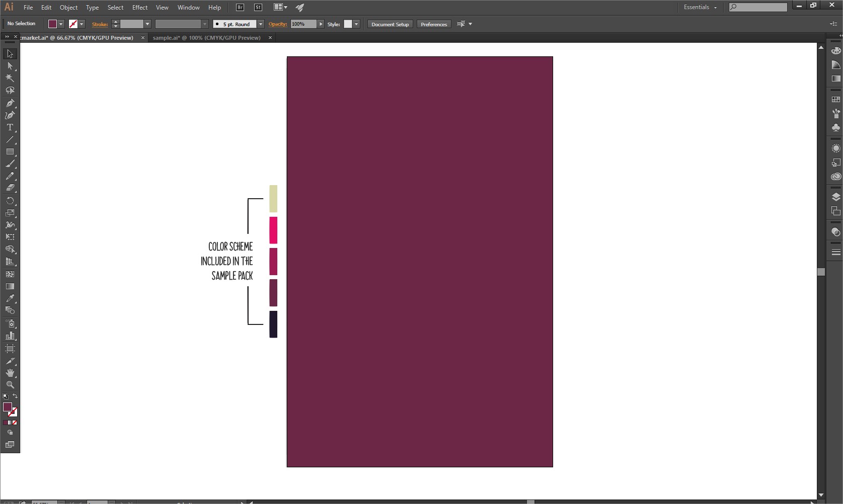Open the Symbols panel icon
The width and height of the screenshot is (843, 504).
coord(836,128)
